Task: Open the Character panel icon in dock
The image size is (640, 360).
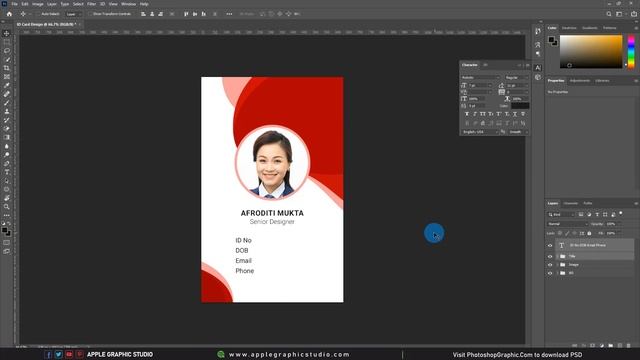Action: tap(538, 68)
